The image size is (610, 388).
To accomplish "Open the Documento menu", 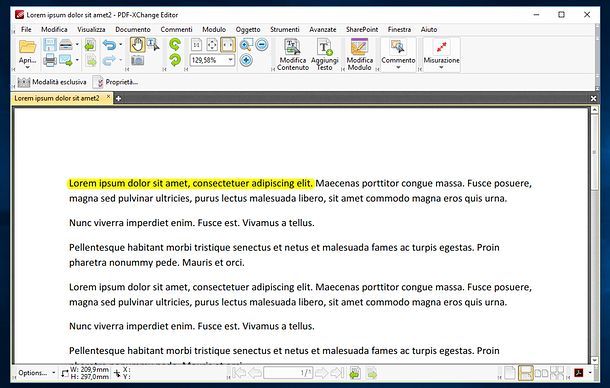I will point(133,29).
